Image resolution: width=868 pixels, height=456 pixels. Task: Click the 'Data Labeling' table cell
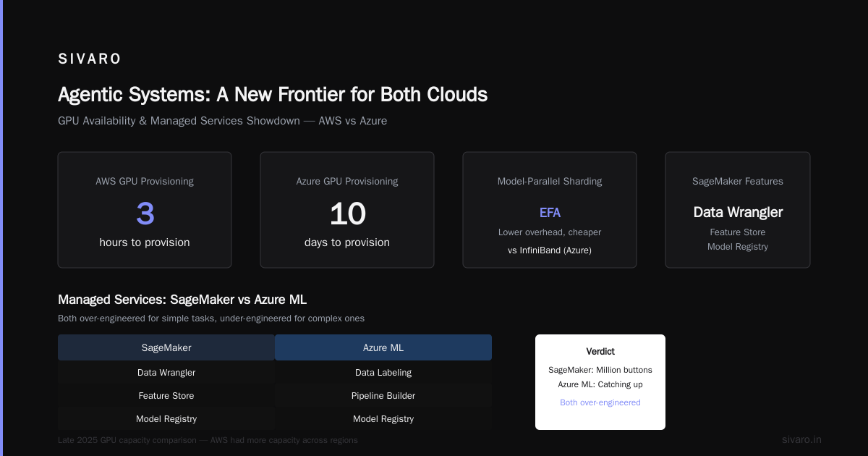point(383,373)
